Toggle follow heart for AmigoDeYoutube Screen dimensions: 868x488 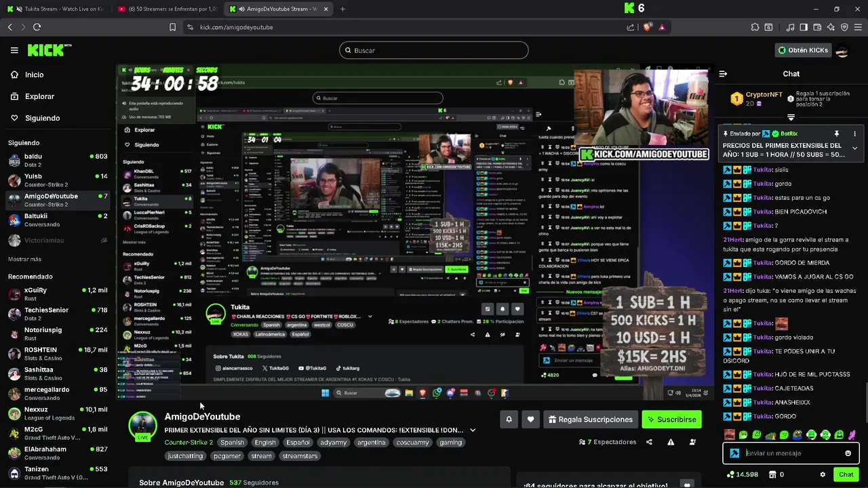pos(530,420)
